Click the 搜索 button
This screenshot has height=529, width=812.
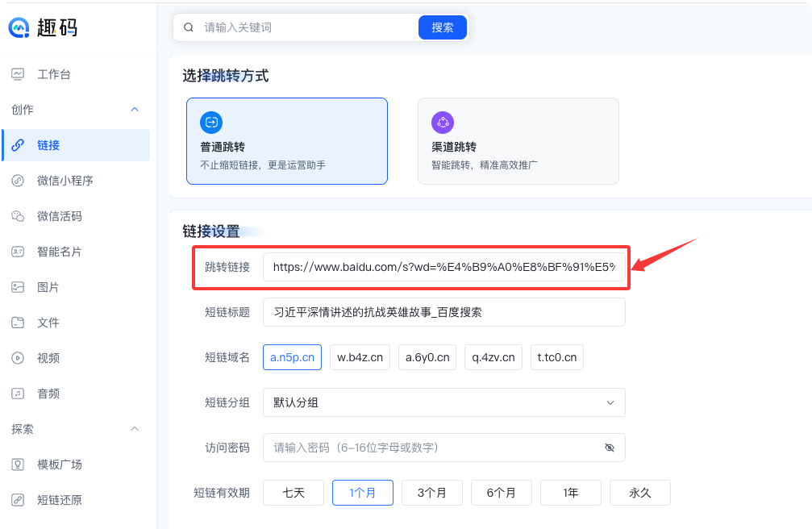tap(442, 27)
